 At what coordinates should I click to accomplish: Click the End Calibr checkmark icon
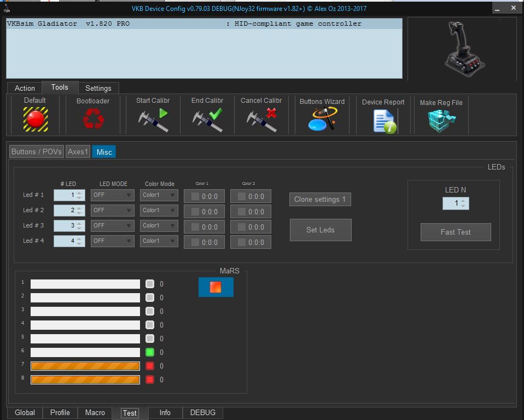click(x=207, y=120)
